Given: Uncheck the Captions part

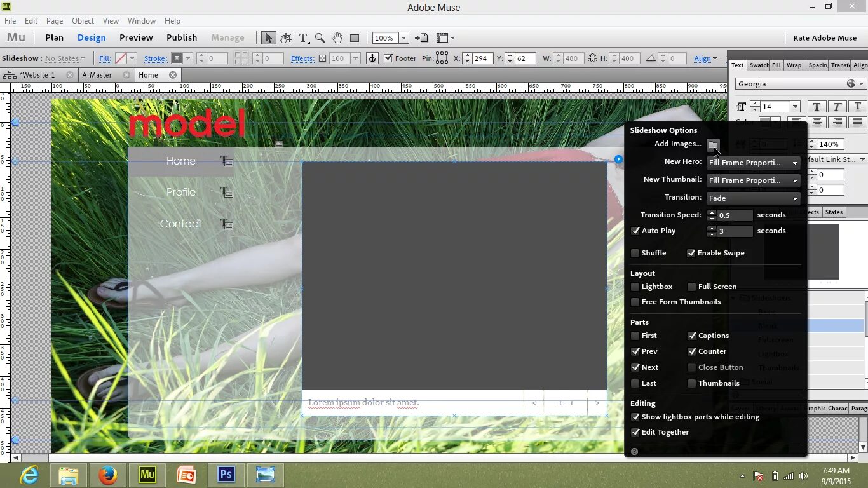Looking at the screenshot, I should click(692, 335).
